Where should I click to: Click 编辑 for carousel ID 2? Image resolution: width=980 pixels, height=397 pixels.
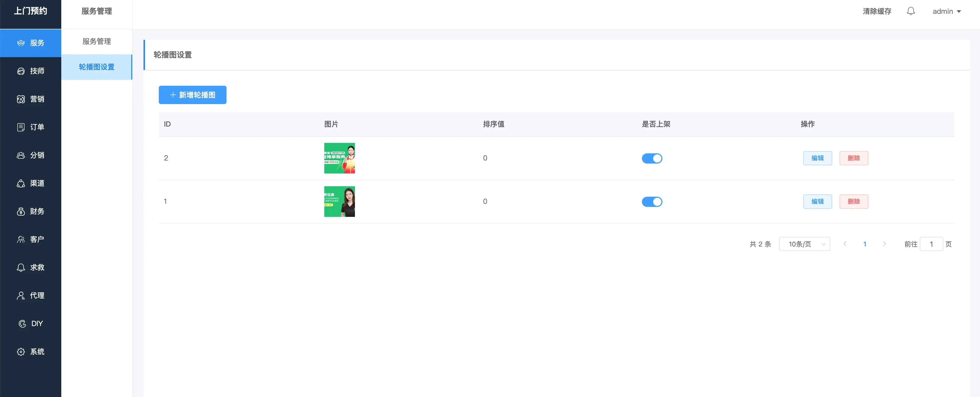click(x=818, y=158)
